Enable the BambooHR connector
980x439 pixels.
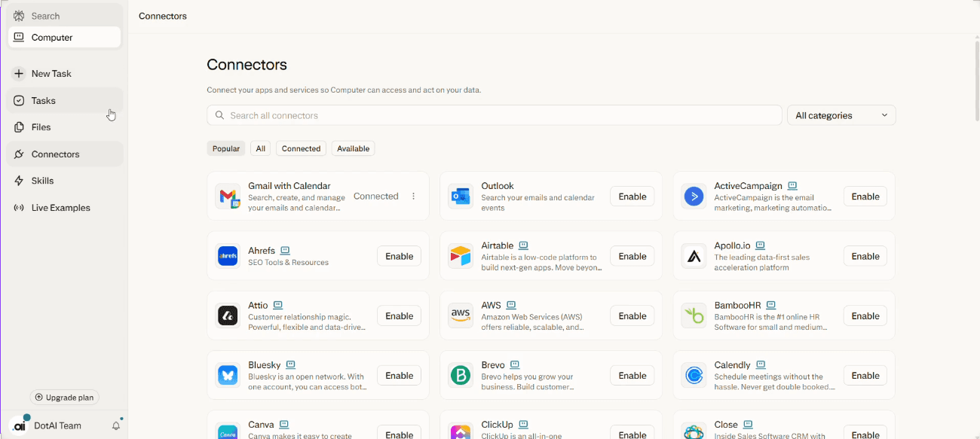point(865,316)
